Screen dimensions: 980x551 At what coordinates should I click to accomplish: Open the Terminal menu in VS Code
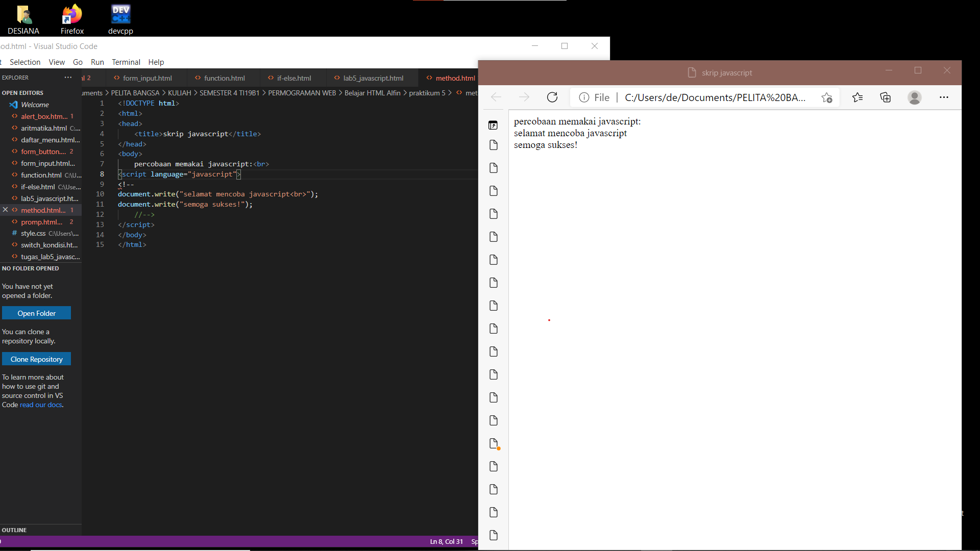click(x=126, y=62)
